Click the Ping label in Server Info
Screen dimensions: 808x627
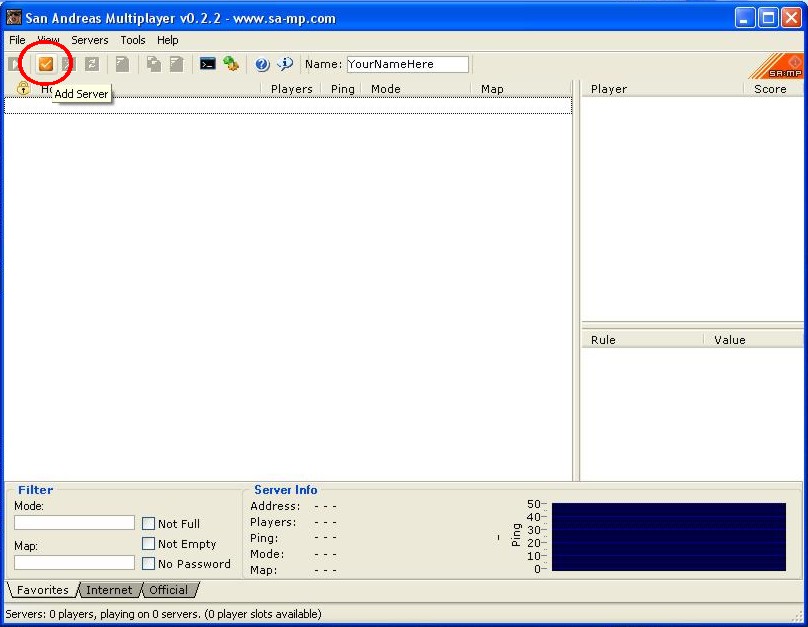tap(264, 538)
